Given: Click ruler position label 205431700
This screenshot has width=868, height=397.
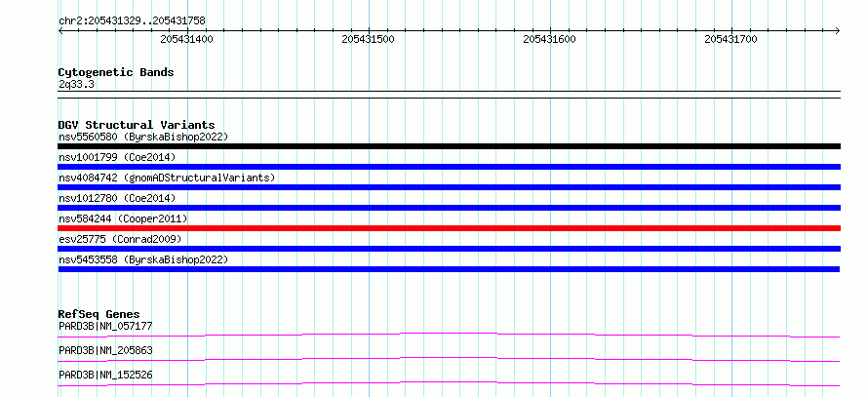Looking at the screenshot, I should (x=730, y=39).
